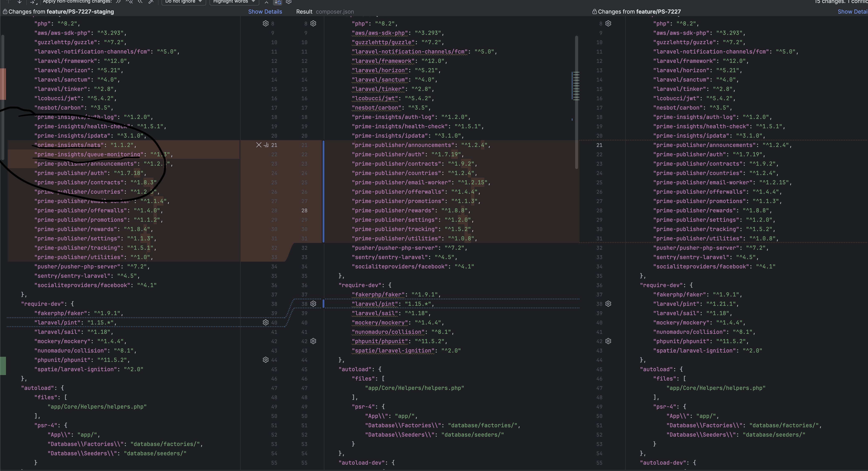Click 'Changes from feature/PS-7227-staging' header
Image resolution: width=868 pixels, height=471 pixels.
[x=61, y=12]
